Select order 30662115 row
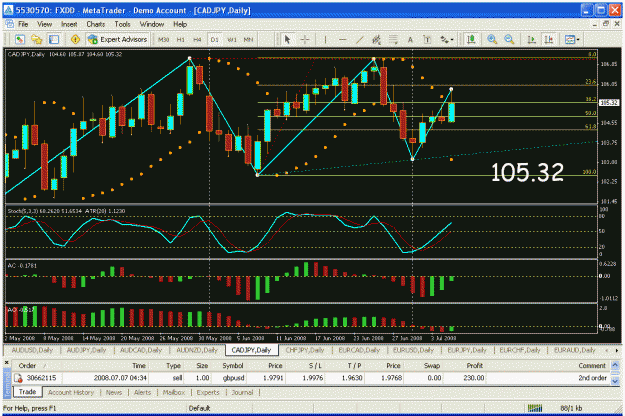 [x=311, y=378]
